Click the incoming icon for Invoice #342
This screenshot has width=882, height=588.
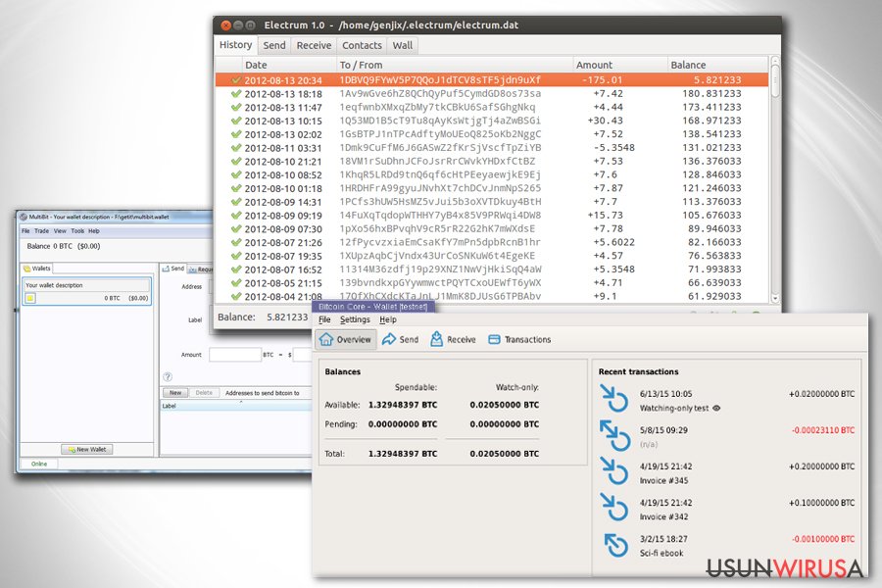[613, 507]
